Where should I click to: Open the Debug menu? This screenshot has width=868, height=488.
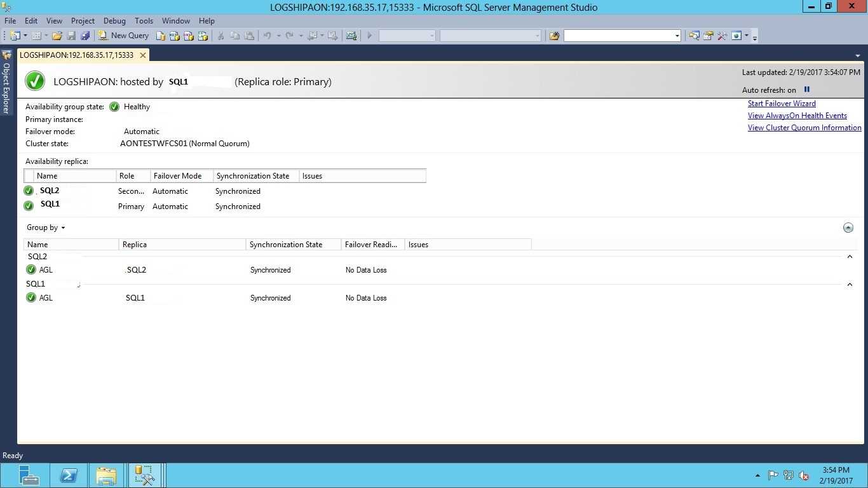pyautogui.click(x=114, y=21)
